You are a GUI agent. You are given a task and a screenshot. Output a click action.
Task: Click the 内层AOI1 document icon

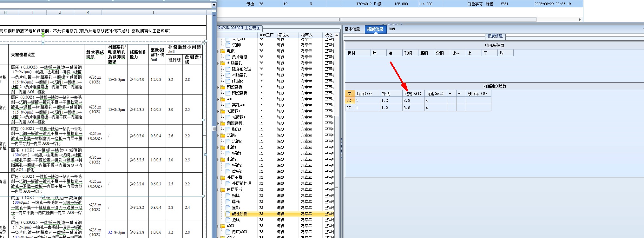(x=228, y=232)
